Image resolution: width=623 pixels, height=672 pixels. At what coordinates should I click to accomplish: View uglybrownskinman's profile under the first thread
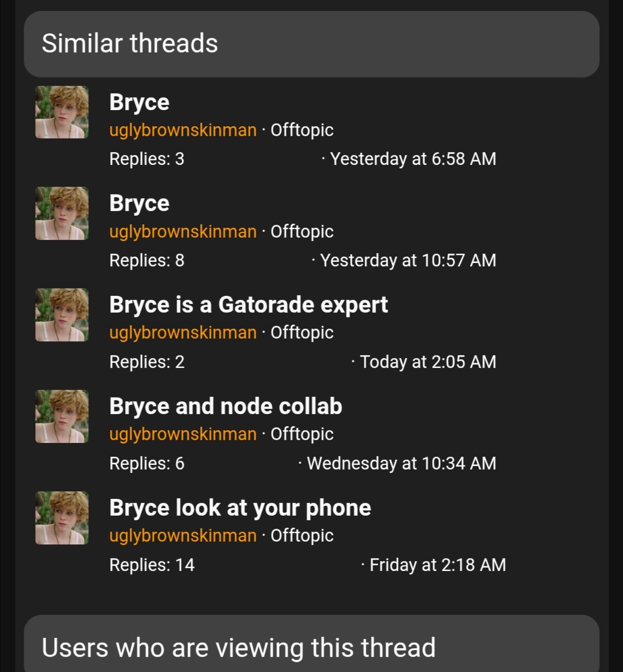tap(182, 130)
